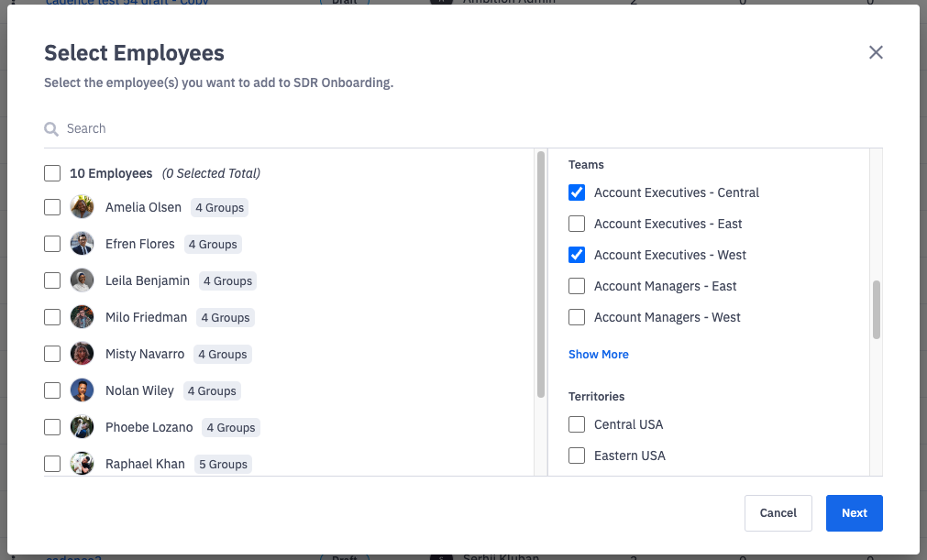The height and width of the screenshot is (560, 927).
Task: Click Efren Flores's profile picture
Action: 83,244
